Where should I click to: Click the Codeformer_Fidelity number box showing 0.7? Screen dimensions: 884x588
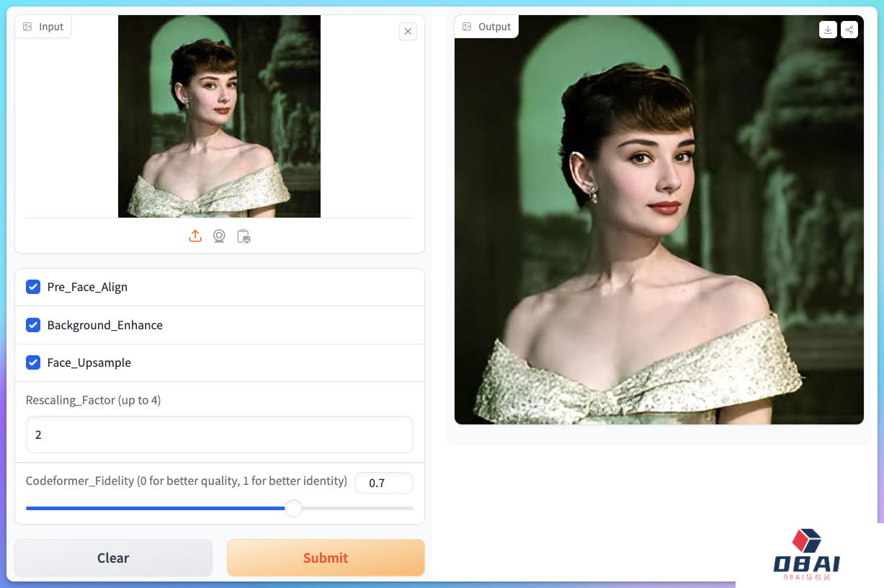383,483
